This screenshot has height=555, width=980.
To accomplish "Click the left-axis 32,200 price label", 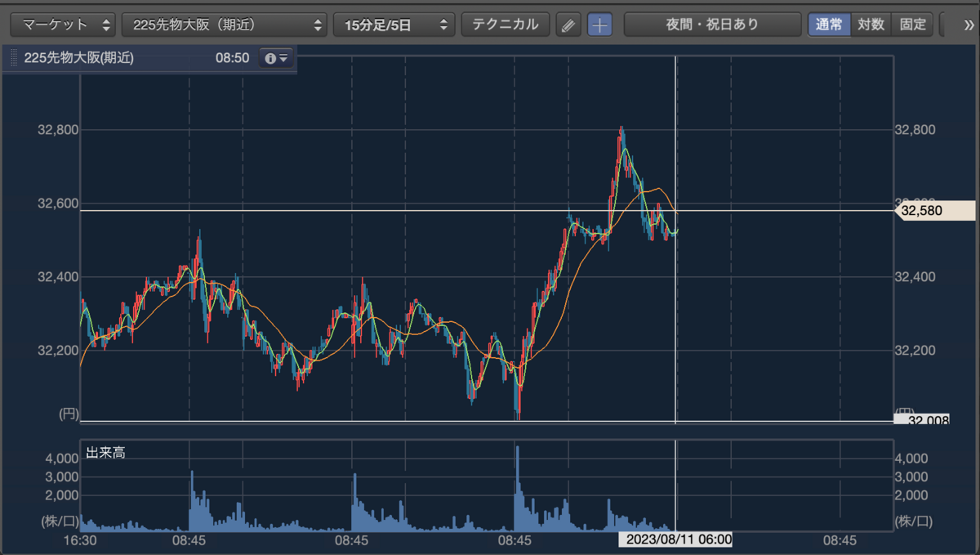I will point(57,350).
